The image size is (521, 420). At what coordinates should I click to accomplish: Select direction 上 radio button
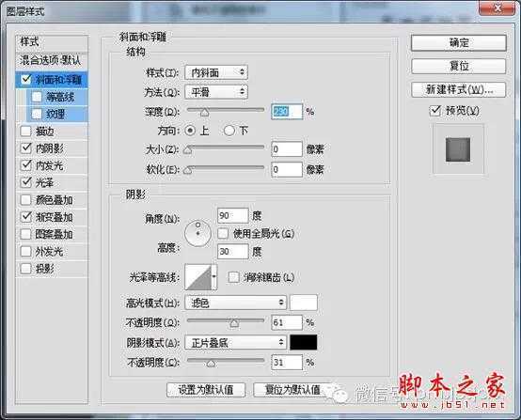(x=190, y=131)
